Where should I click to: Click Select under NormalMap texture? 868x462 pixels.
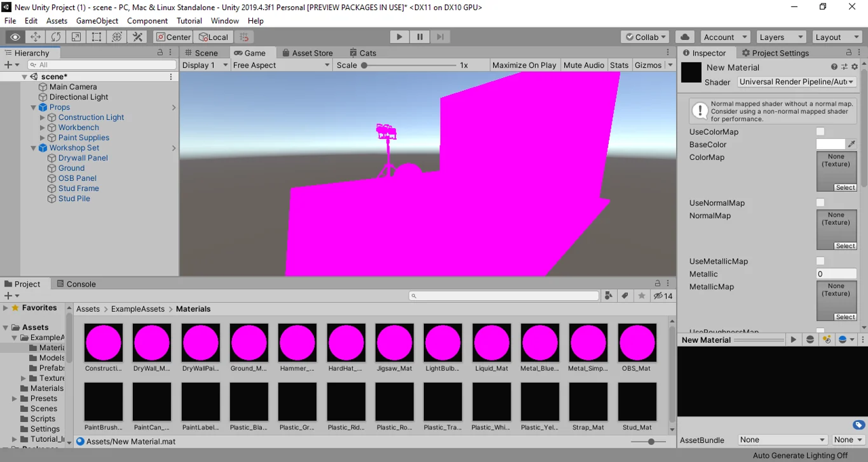point(846,246)
